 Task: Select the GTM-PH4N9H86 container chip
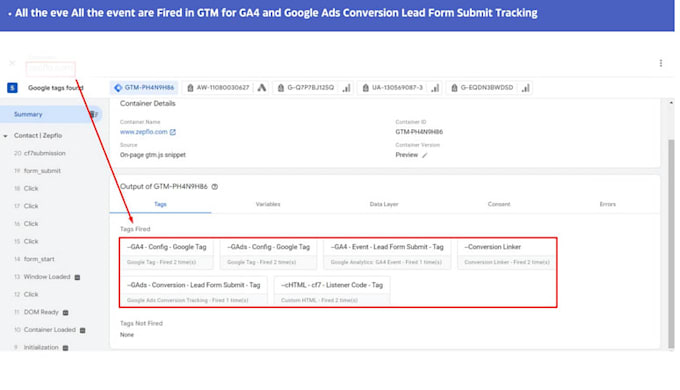(144, 88)
